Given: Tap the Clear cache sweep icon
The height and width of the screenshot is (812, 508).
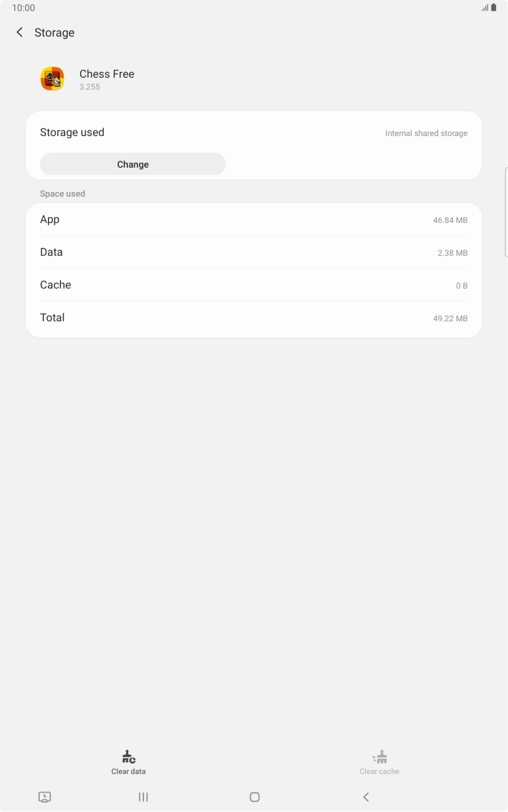Looking at the screenshot, I should point(379,756).
